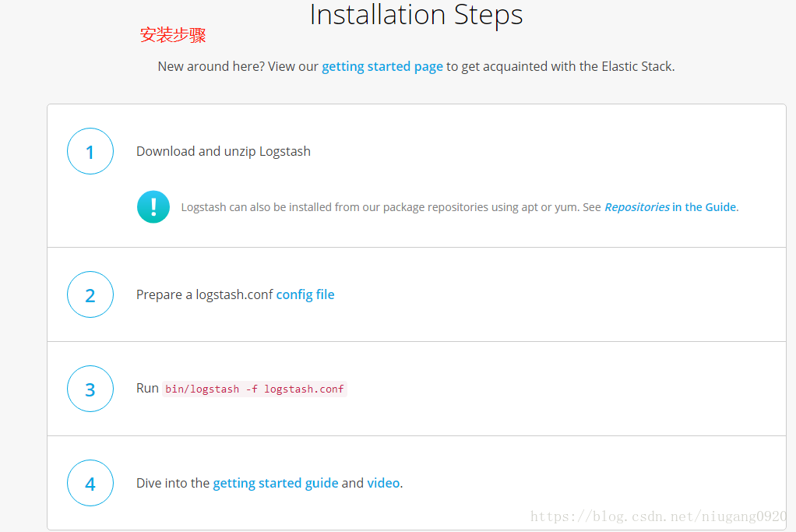The height and width of the screenshot is (532, 796).
Task: Open the getting started page link
Action: tap(382, 66)
